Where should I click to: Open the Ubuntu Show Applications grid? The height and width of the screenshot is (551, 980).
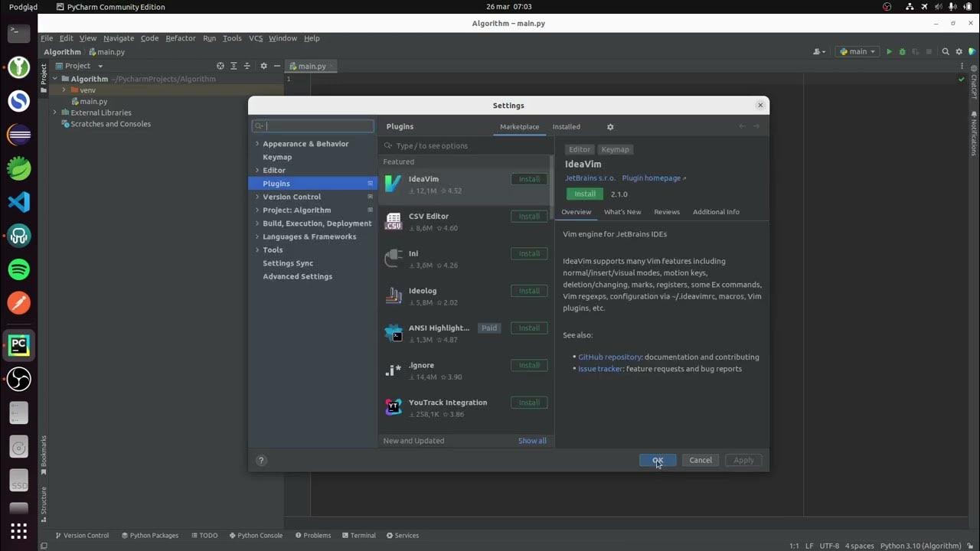19,530
